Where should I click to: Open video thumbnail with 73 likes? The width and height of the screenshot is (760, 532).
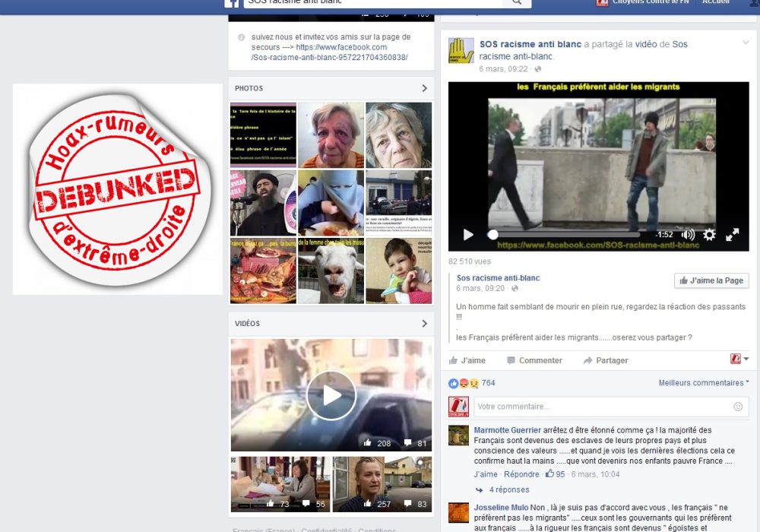280,484
